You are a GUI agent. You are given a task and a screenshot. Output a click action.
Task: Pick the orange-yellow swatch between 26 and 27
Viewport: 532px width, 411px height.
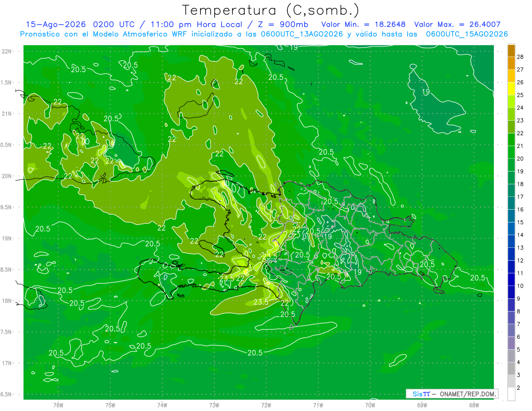click(x=511, y=76)
